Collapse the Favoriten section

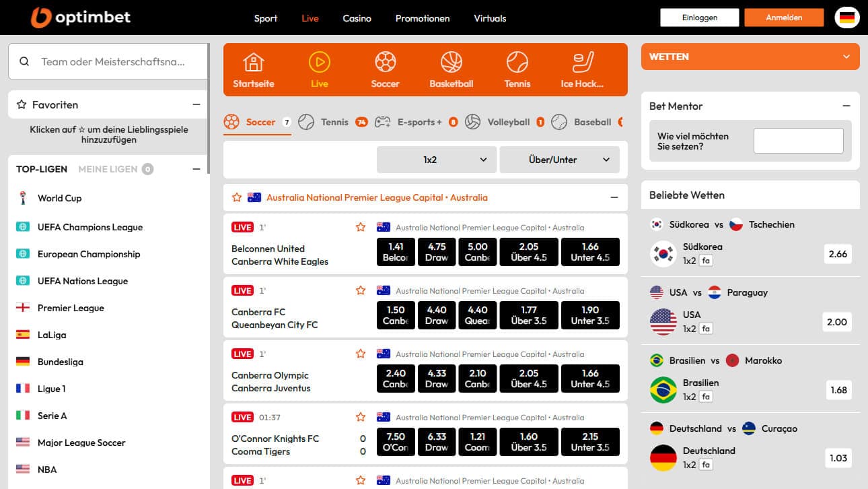point(196,104)
